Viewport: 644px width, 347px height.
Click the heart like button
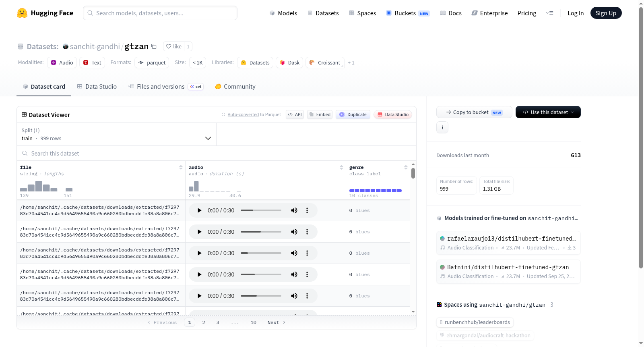tap(173, 46)
